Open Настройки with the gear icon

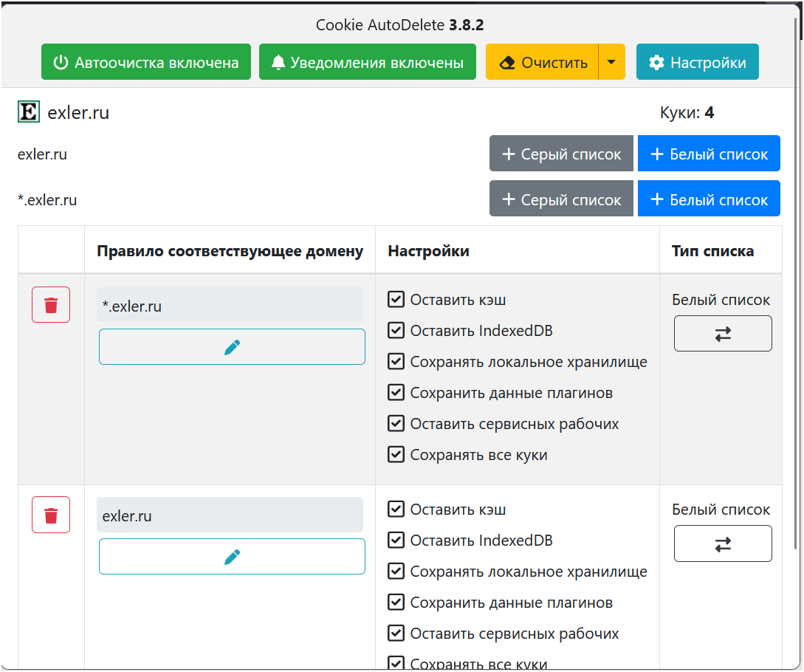tap(697, 62)
